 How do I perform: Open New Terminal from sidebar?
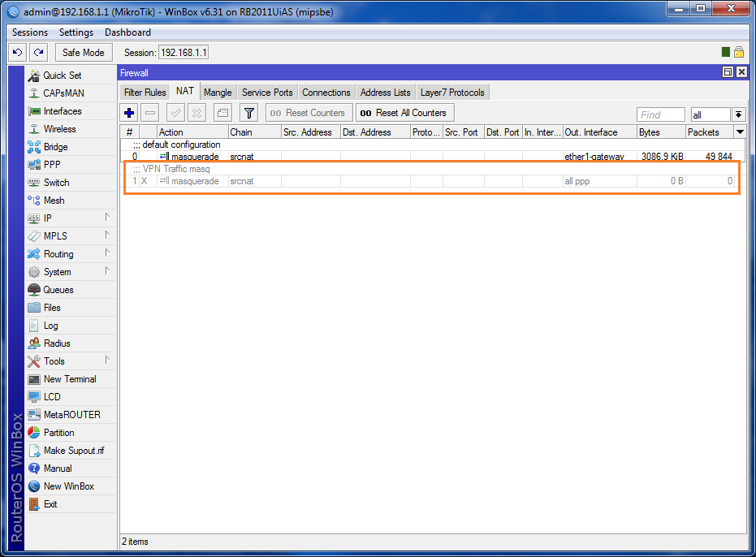[71, 379]
